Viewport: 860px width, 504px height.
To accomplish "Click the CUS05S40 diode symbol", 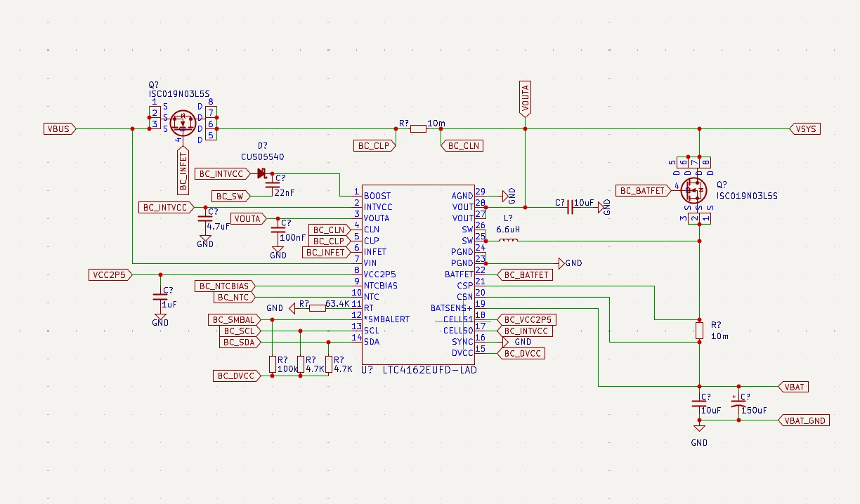I will tap(261, 173).
